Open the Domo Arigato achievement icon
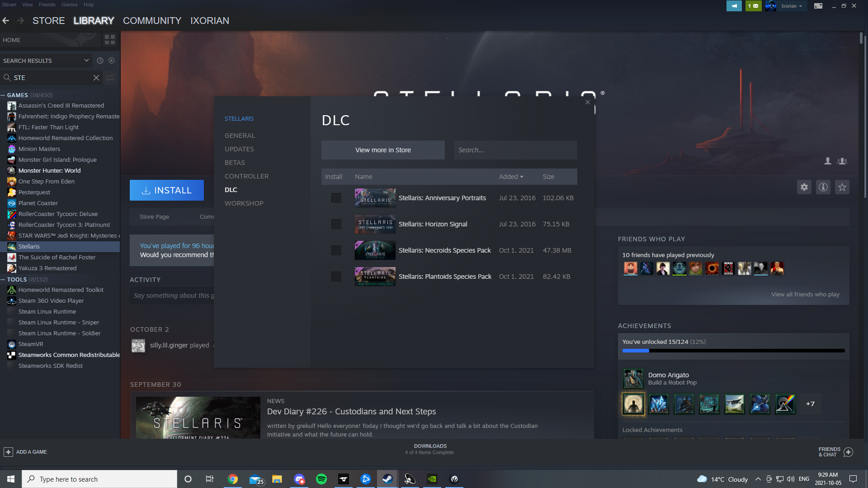Viewport: 868px width, 488px height. 633,378
